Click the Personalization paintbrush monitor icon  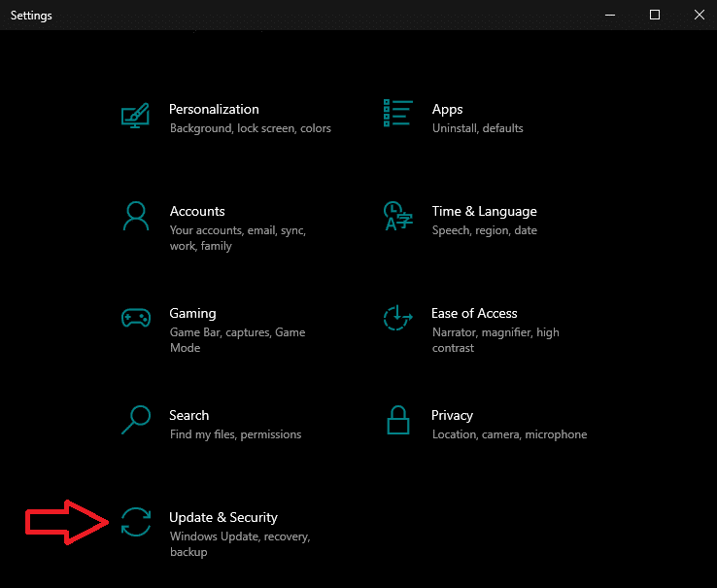click(x=136, y=115)
